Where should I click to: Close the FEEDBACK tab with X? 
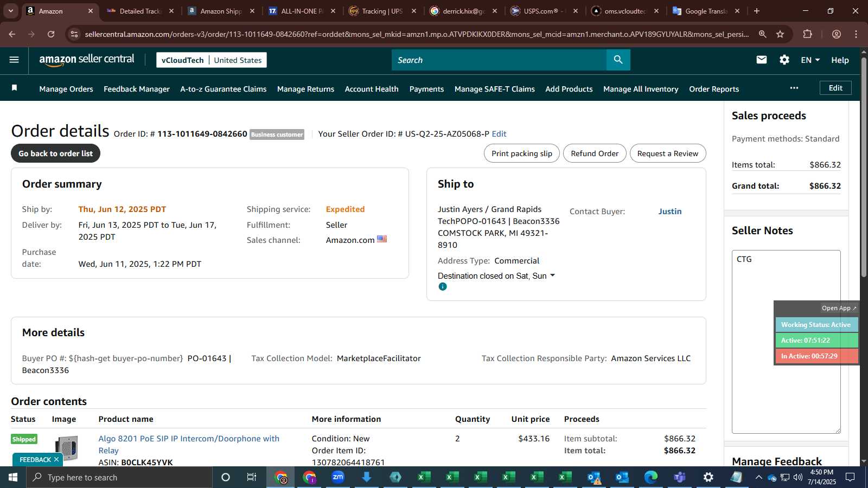tap(56, 459)
